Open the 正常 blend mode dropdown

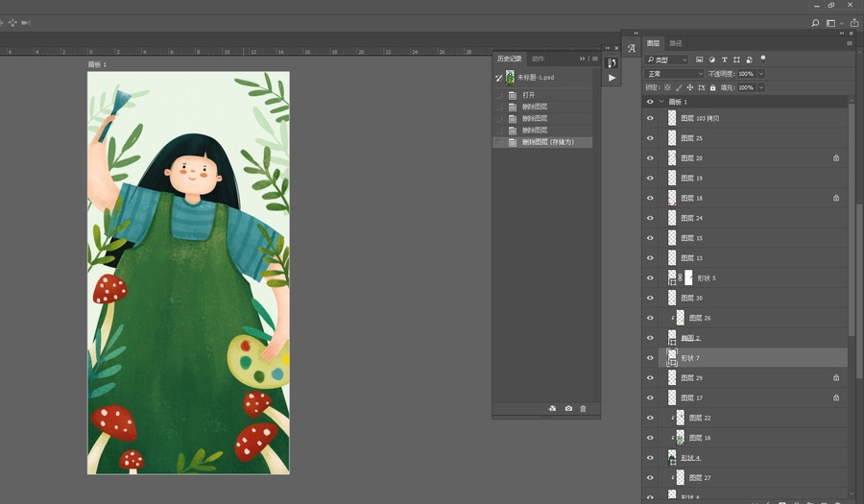pos(675,74)
